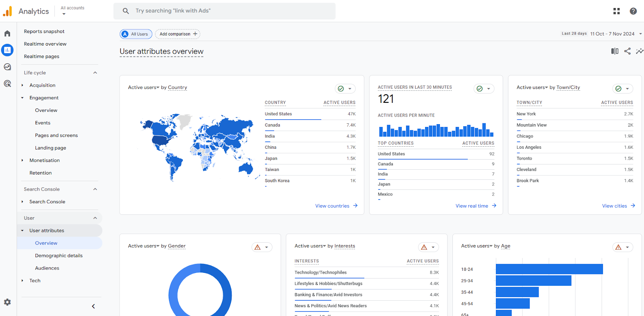This screenshot has width=644, height=316.
Task: Open Admin settings gear icon
Action: 7,302
